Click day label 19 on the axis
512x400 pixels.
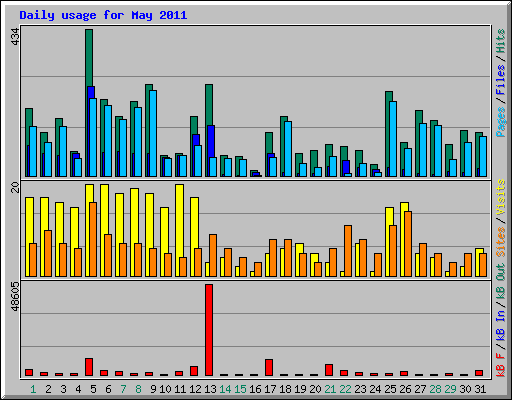(x=300, y=389)
